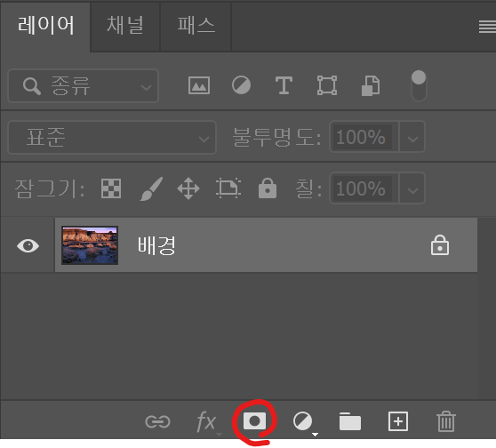Click the link layers chain icon
The width and height of the screenshot is (496, 448).
click(157, 421)
